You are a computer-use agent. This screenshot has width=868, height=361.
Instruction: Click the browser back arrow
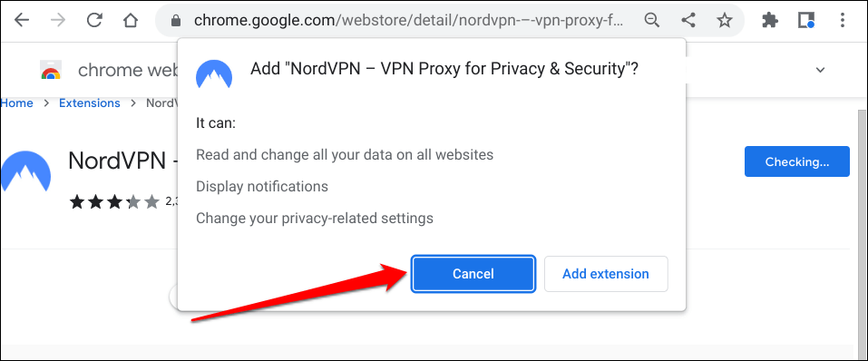coord(22,21)
